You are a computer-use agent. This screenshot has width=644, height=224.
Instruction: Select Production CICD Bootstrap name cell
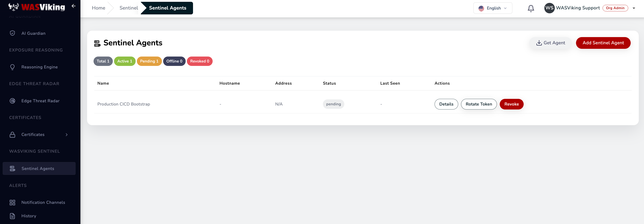124,104
